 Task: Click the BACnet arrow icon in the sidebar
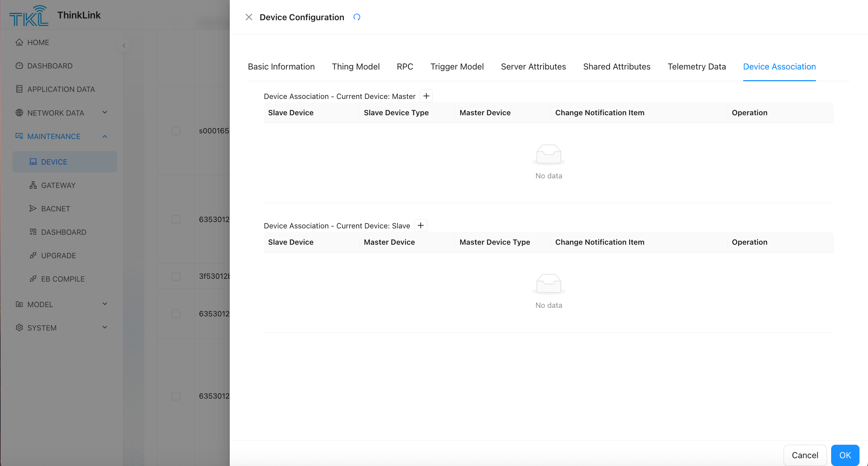click(33, 209)
